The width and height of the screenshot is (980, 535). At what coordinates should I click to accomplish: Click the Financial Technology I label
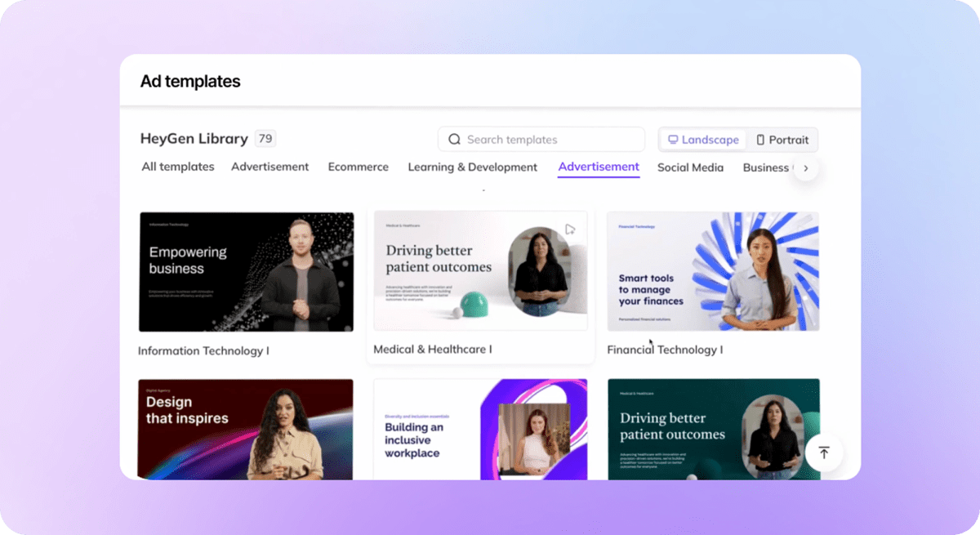click(x=665, y=350)
